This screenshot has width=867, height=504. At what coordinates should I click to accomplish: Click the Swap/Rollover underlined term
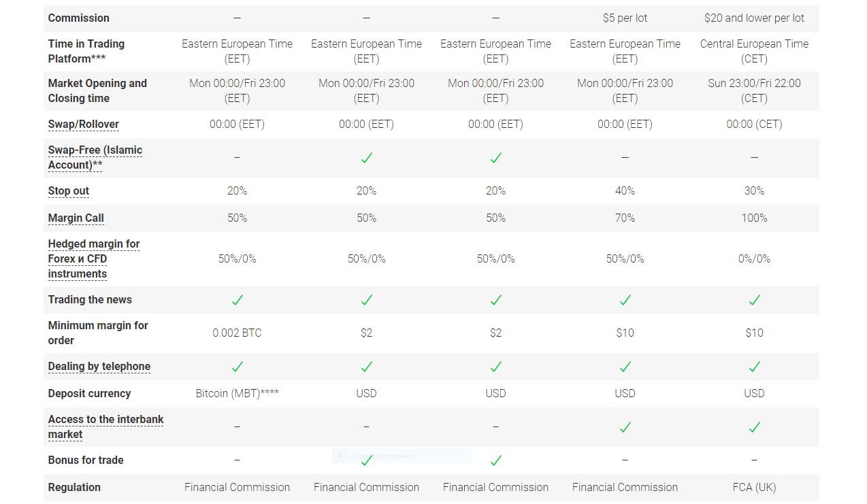(83, 124)
